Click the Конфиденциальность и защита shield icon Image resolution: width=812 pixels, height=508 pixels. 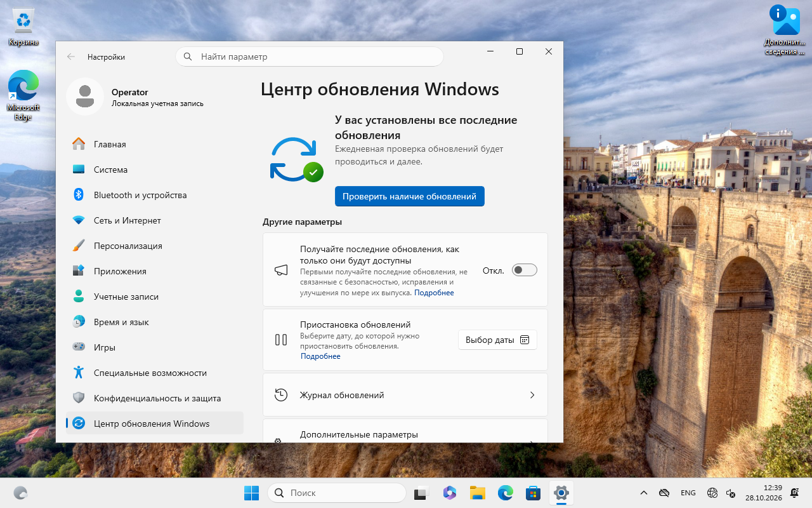[79, 398]
